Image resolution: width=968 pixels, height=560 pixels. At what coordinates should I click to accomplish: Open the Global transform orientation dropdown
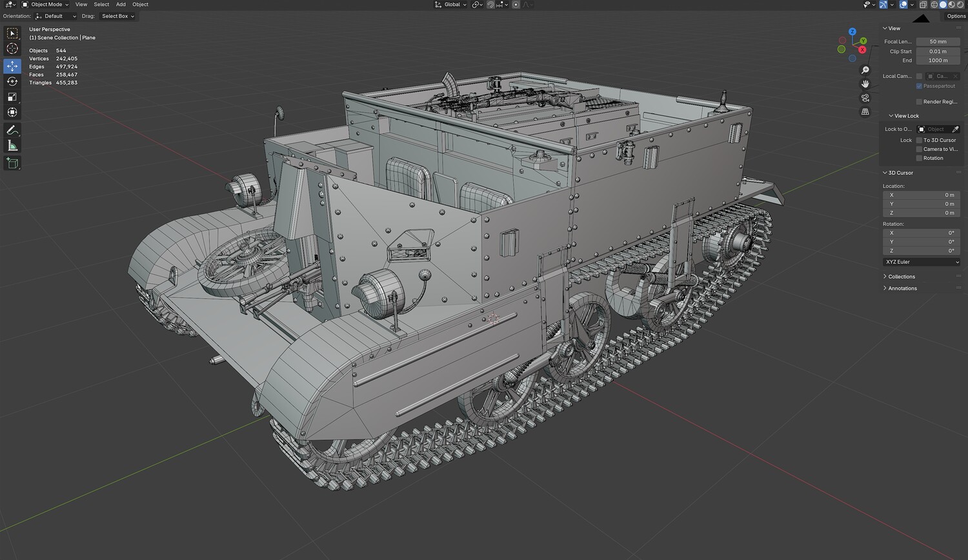click(x=450, y=5)
